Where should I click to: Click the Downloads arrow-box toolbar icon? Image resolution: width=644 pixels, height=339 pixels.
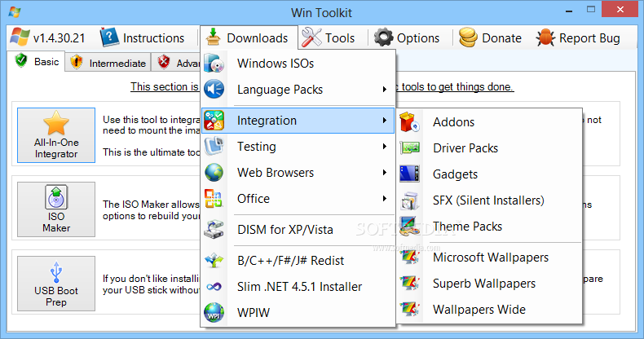213,37
